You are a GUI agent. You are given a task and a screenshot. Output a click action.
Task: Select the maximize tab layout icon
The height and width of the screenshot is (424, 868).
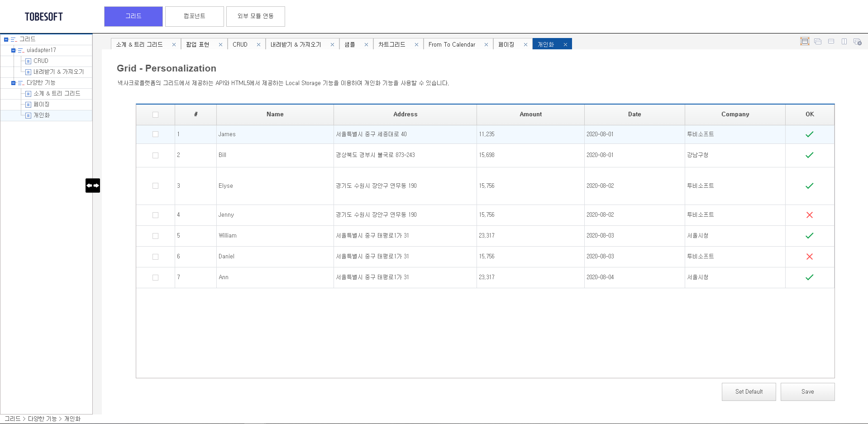805,41
